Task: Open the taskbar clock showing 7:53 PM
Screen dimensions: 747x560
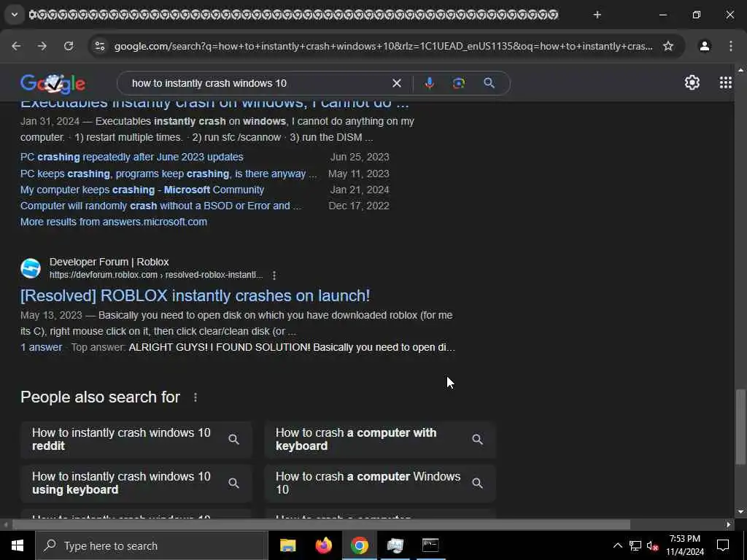Action: pos(684,545)
